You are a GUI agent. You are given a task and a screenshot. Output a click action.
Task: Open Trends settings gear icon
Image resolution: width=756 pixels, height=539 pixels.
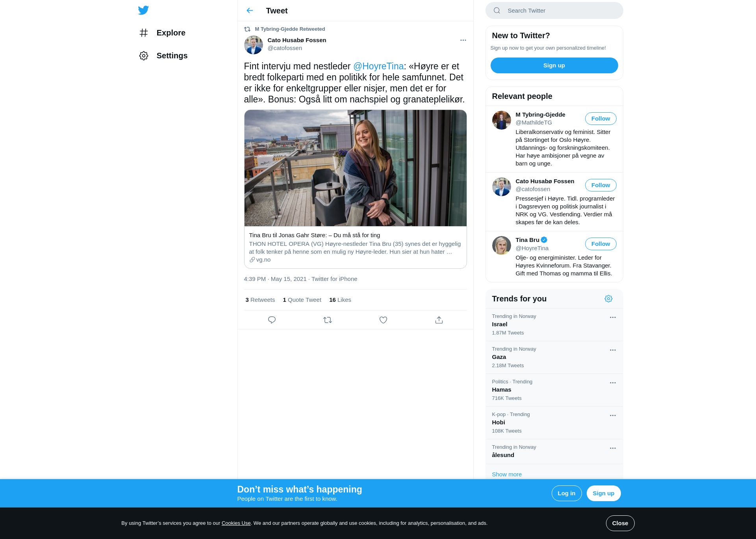coord(608,299)
